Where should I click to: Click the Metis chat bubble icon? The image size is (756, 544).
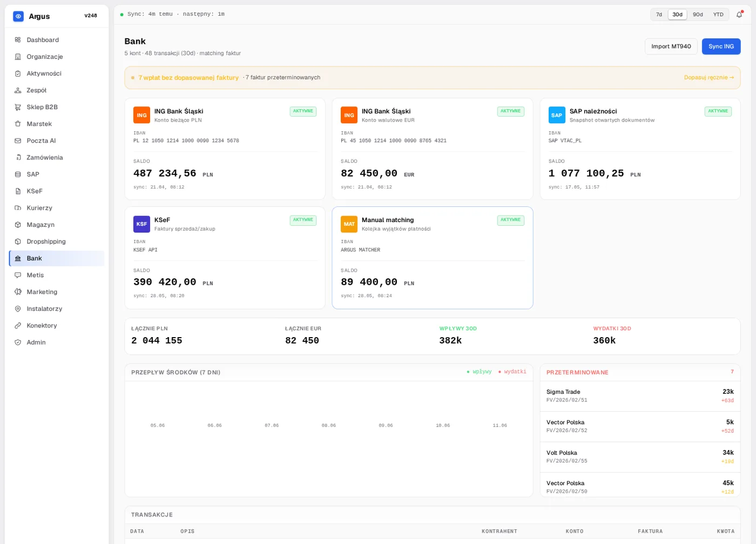[18, 275]
